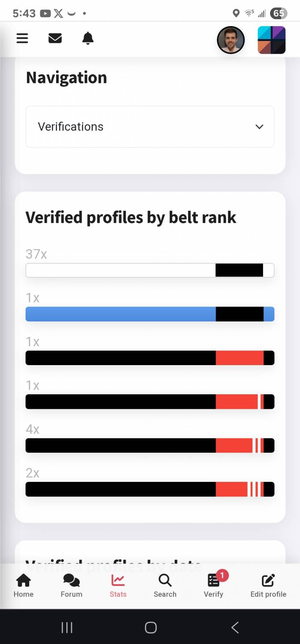Image resolution: width=300 pixels, height=644 pixels.
Task: Open the messages envelope icon
Action: 55,39
